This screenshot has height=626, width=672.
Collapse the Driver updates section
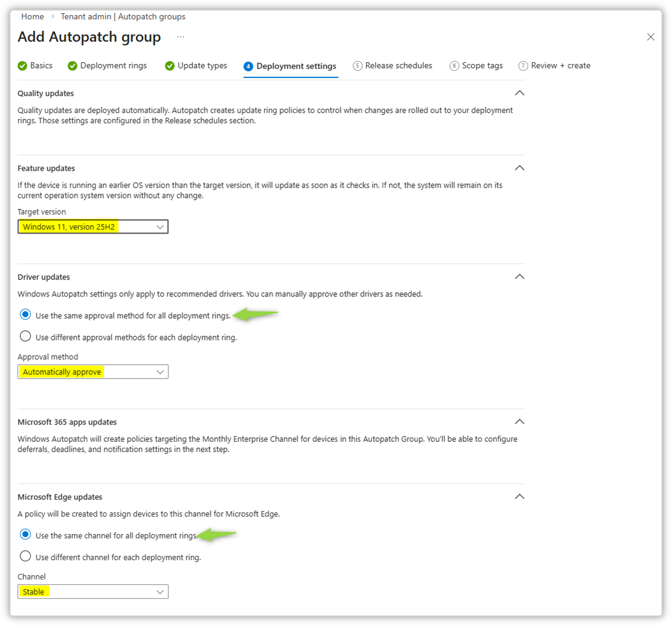pos(519,277)
